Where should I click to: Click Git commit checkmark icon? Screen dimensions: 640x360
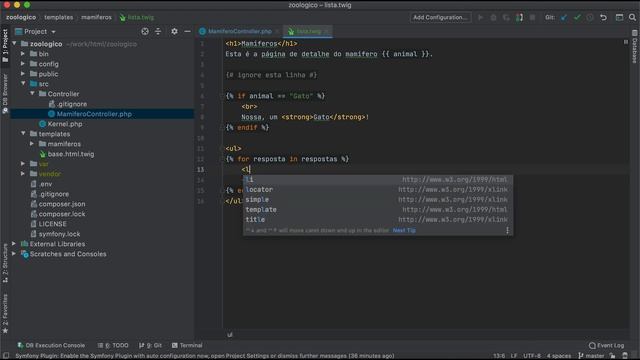coord(577,18)
